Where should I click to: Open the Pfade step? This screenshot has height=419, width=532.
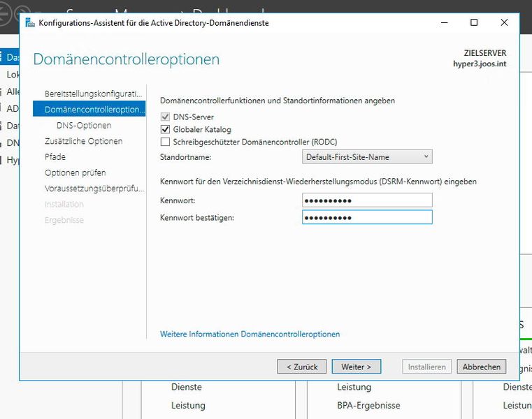coord(55,157)
